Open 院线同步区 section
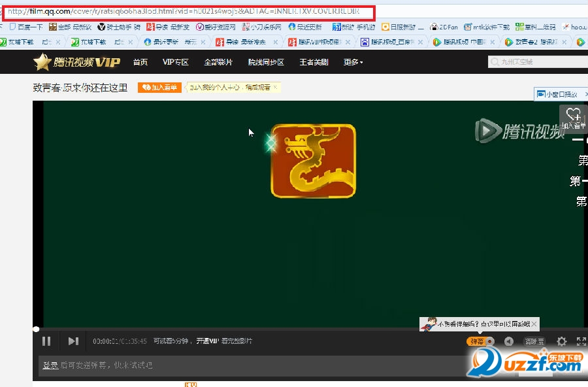Image resolution: width=588 pixels, height=387 pixels. [266, 62]
